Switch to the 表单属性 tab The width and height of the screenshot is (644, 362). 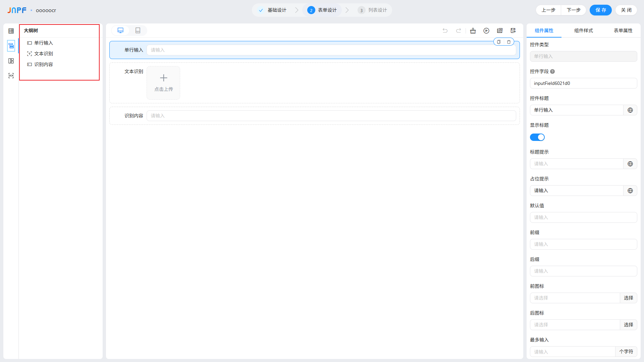tap(623, 31)
